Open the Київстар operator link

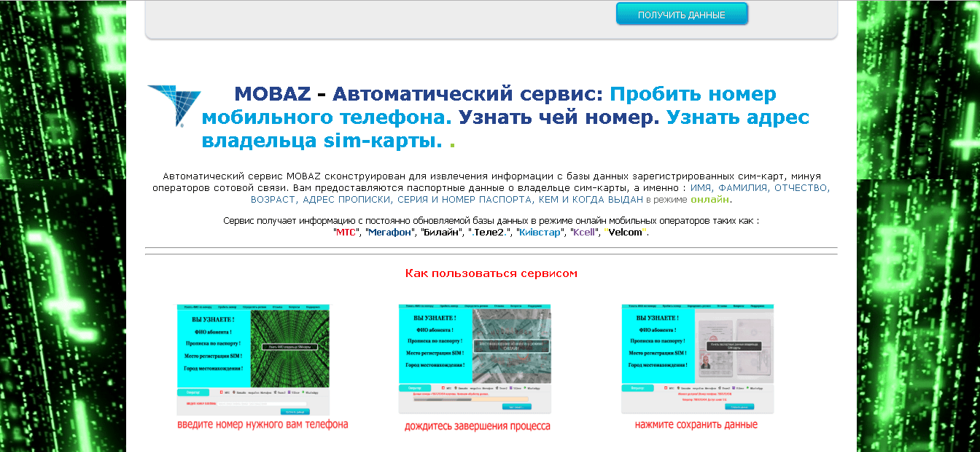[x=540, y=233]
